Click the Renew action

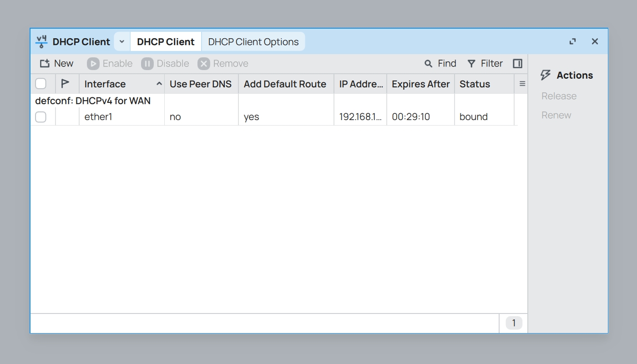click(556, 115)
